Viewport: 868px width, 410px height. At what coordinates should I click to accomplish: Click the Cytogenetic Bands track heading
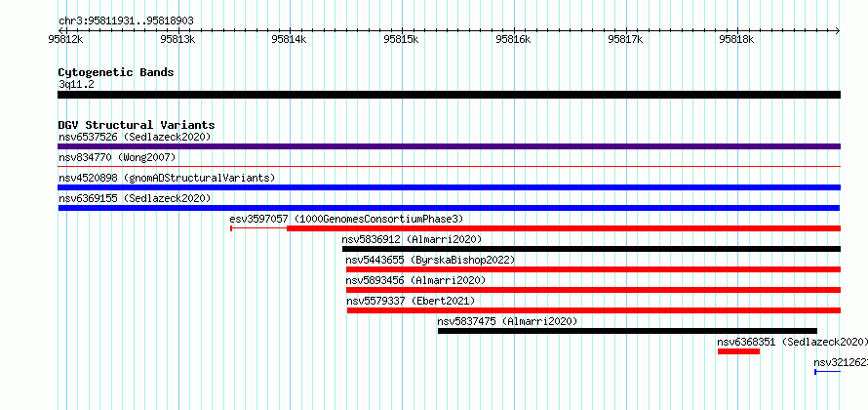pyautogui.click(x=116, y=72)
